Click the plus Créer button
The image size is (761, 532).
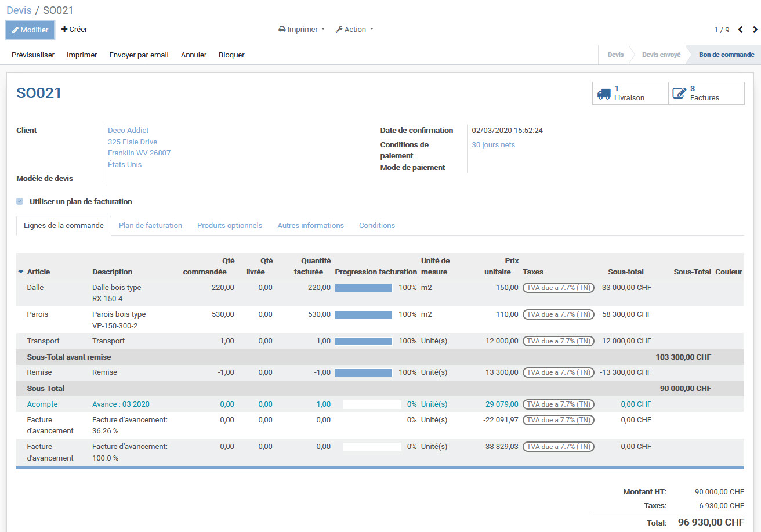pos(74,29)
